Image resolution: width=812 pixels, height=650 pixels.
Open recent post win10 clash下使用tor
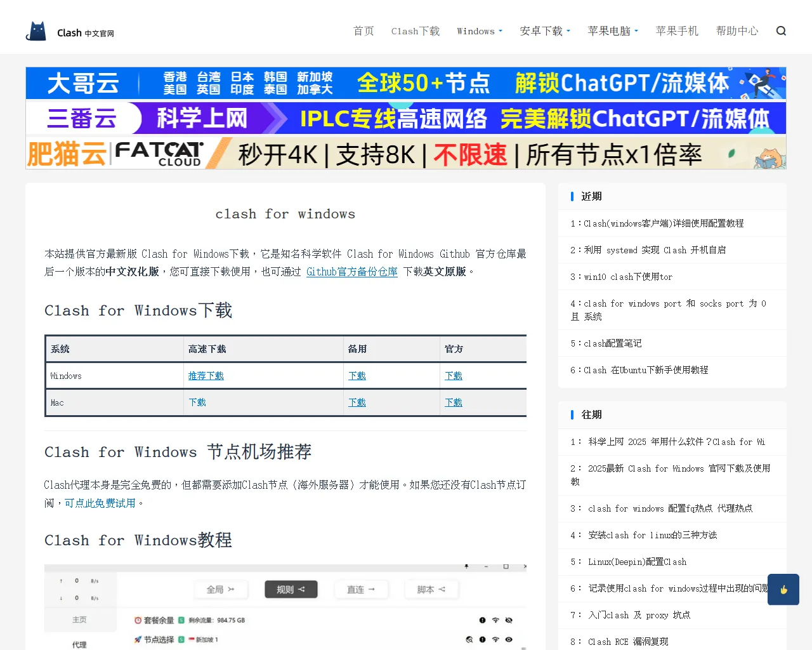pos(628,277)
